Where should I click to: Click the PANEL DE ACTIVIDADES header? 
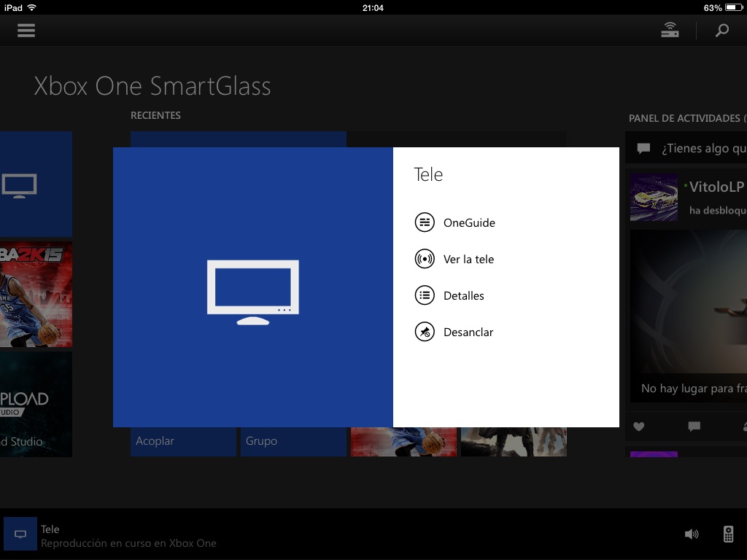point(687,119)
